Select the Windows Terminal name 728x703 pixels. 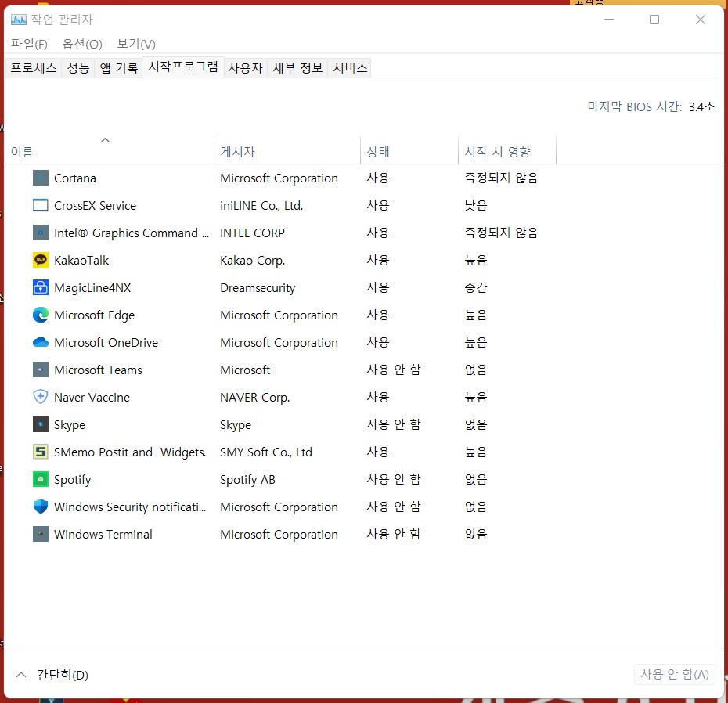point(103,535)
